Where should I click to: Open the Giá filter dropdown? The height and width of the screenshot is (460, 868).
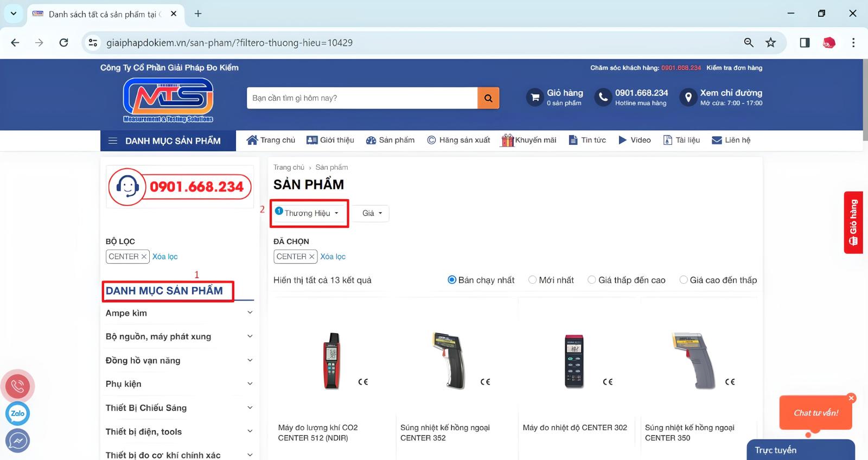pos(372,213)
